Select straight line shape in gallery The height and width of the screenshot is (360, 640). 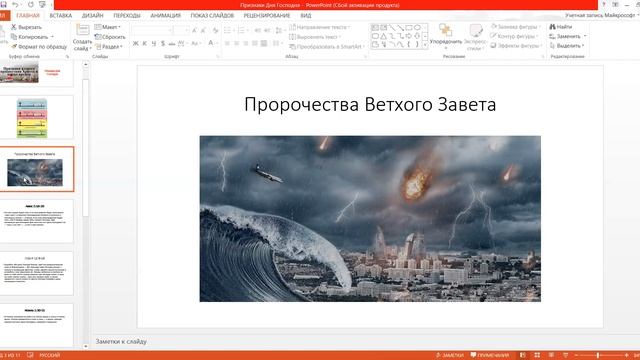[392, 28]
